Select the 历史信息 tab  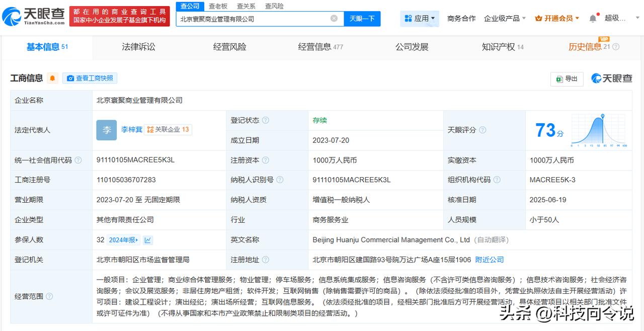tap(589, 47)
